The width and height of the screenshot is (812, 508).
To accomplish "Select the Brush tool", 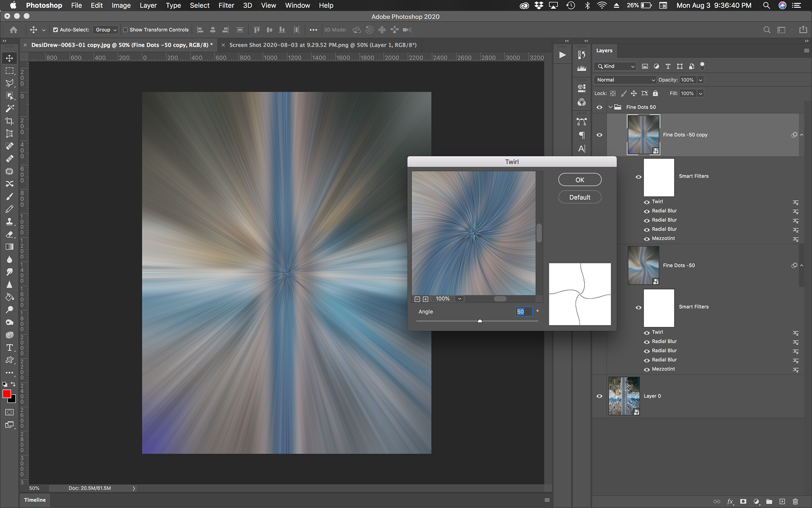I will coord(9,196).
